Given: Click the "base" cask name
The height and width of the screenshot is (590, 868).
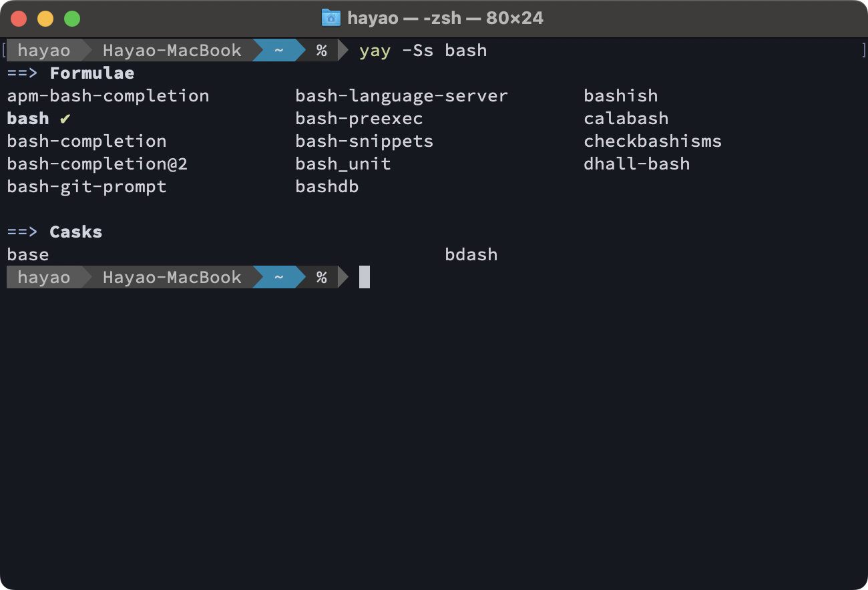Looking at the screenshot, I should point(28,255).
